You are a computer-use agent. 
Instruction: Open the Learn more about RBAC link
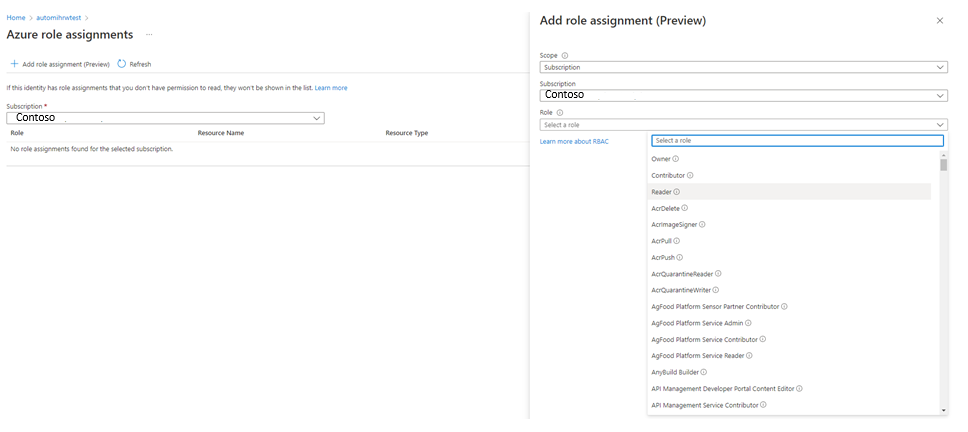[x=574, y=142]
